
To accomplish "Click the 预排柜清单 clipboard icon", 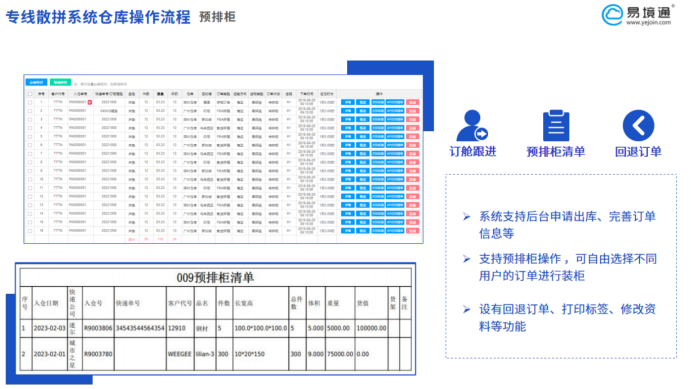I will 556,126.
